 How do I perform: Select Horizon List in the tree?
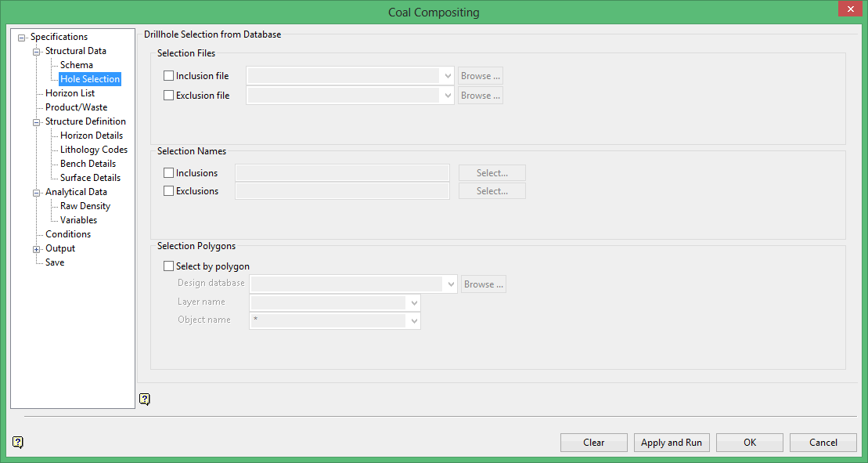70,93
